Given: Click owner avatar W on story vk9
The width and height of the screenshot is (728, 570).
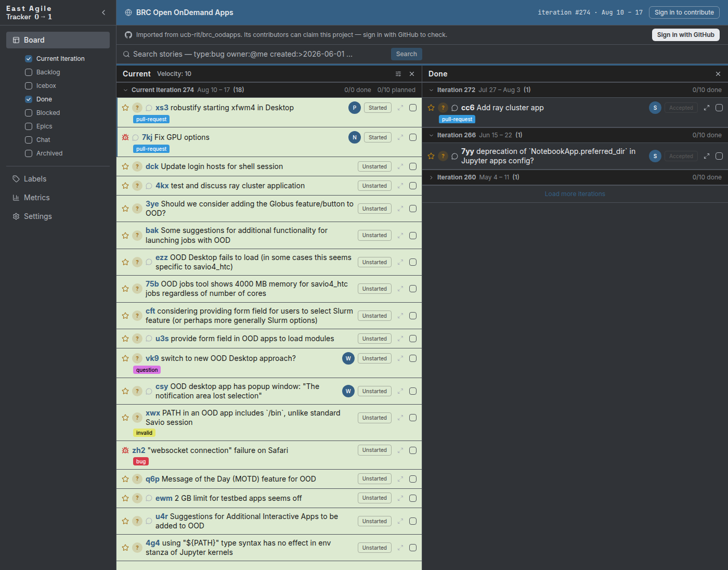Looking at the screenshot, I should [348, 358].
